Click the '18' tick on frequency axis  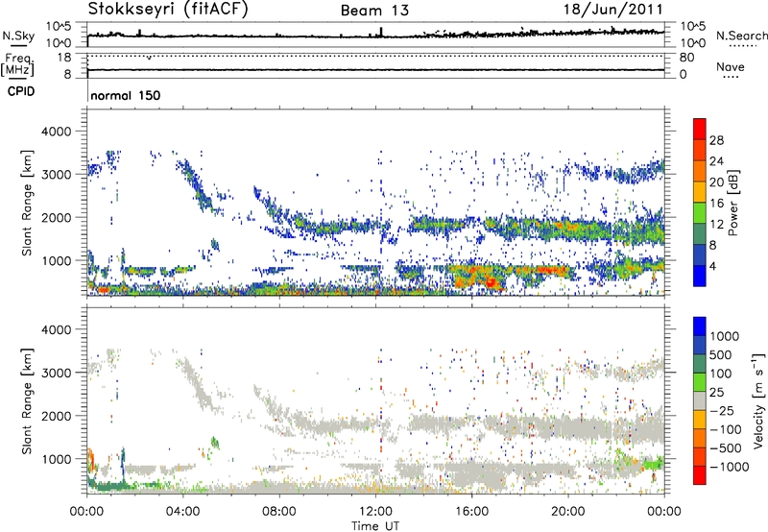[64, 58]
